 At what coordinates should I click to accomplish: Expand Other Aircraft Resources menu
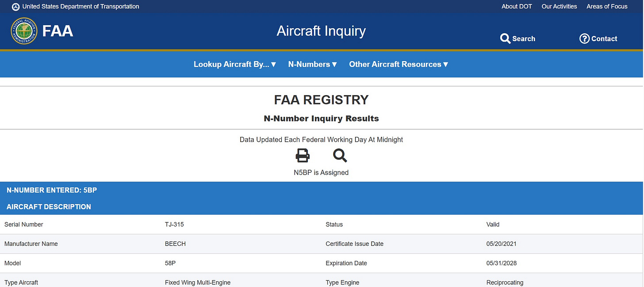(x=399, y=64)
